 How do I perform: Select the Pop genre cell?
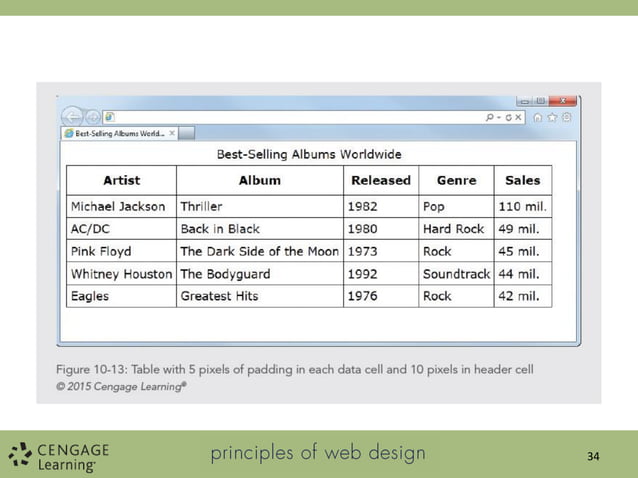[x=457, y=207]
